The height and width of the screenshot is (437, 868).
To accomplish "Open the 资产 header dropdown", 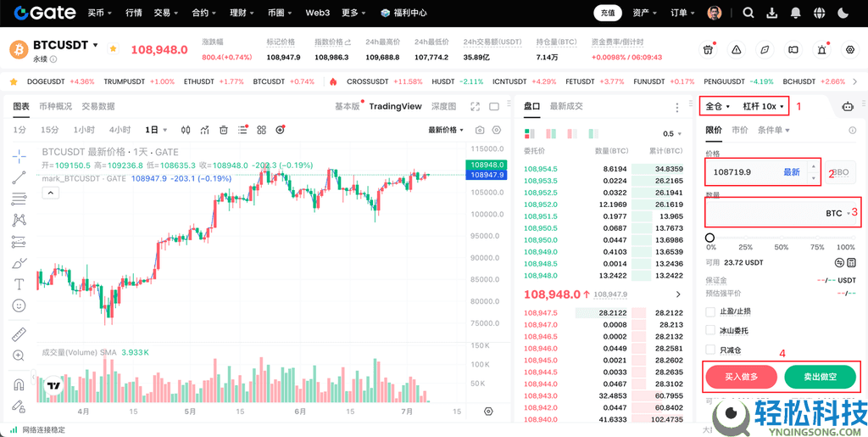I will 644,13.
